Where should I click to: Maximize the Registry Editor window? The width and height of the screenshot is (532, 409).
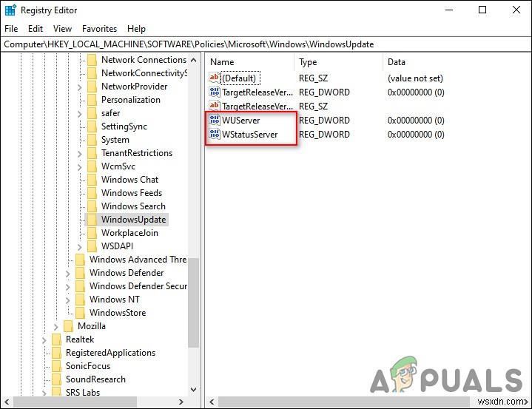coord(482,10)
